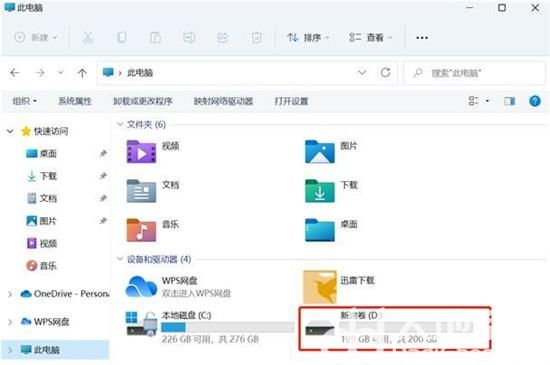Expand the OneDrive - Personal node
Screen dimensions: 550x365
point(10,294)
